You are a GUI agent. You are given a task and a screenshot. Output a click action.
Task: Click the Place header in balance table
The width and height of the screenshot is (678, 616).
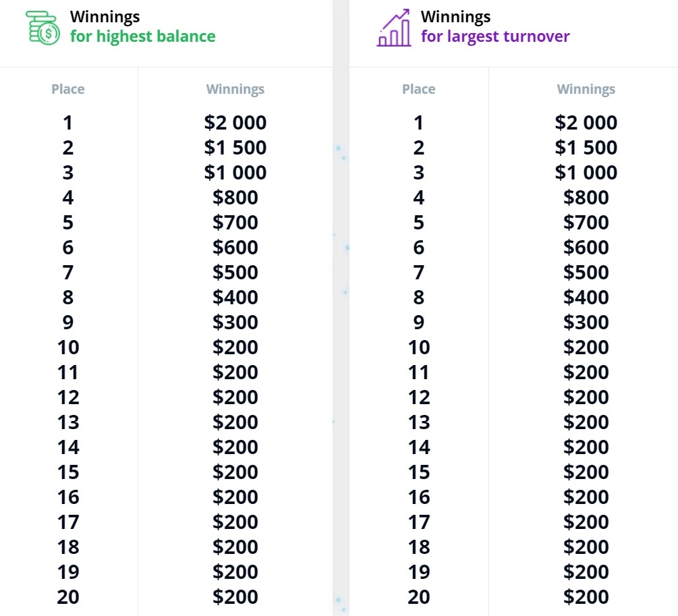click(x=68, y=89)
